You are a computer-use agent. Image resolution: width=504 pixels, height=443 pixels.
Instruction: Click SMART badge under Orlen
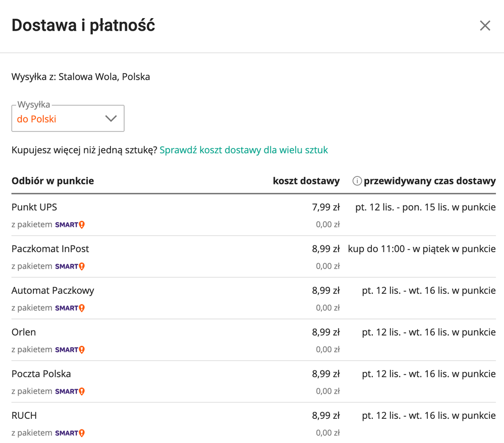[x=70, y=350]
